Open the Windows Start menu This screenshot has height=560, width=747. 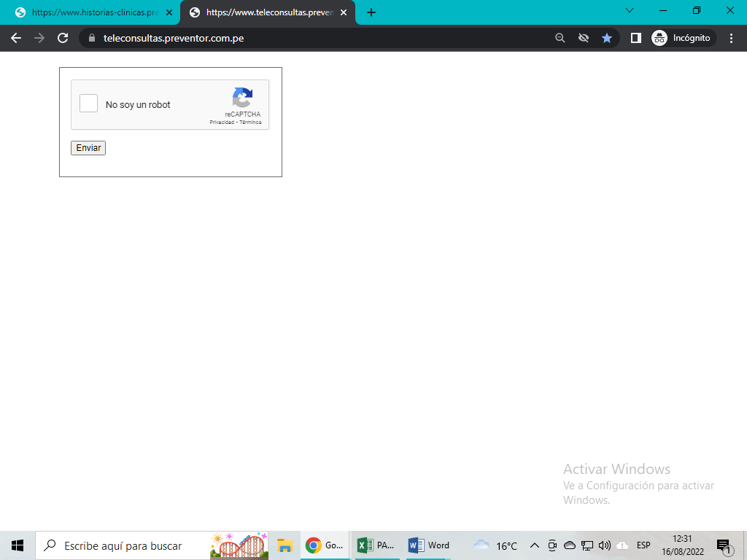(18, 545)
